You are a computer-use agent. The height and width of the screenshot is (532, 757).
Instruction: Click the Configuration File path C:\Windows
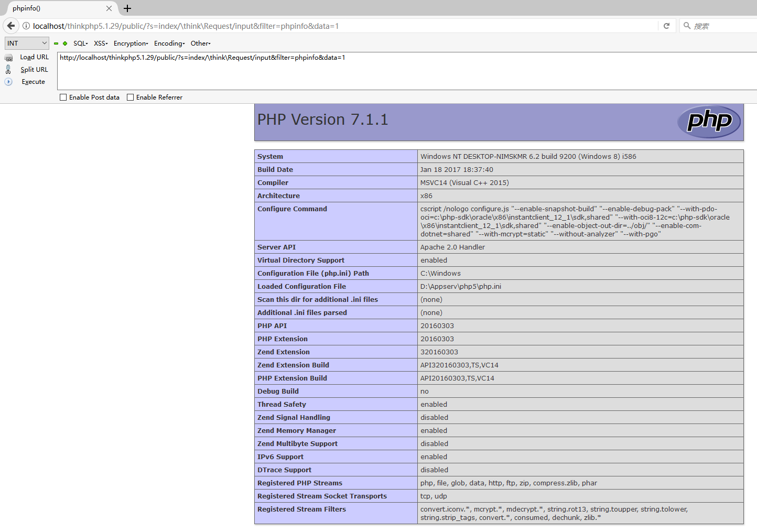440,273
